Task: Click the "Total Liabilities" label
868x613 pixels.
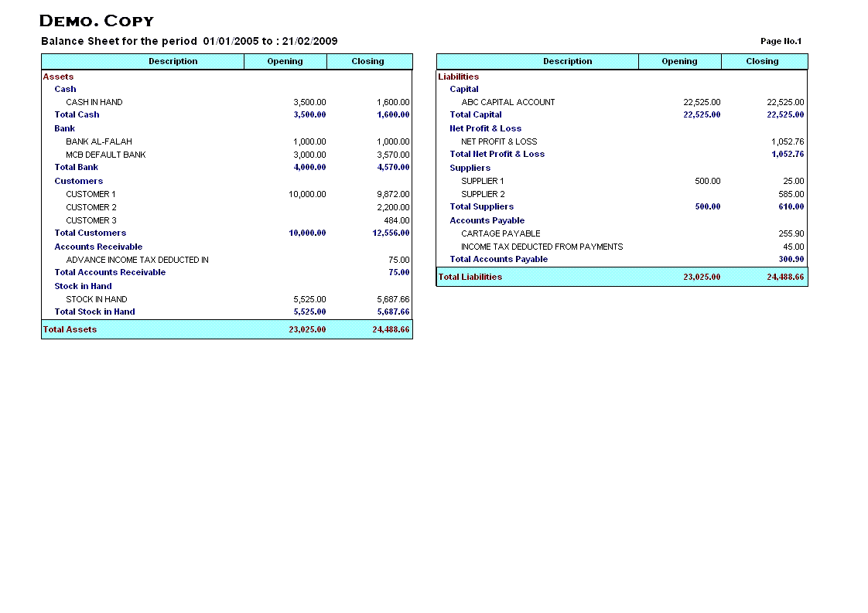Action: 470,277
